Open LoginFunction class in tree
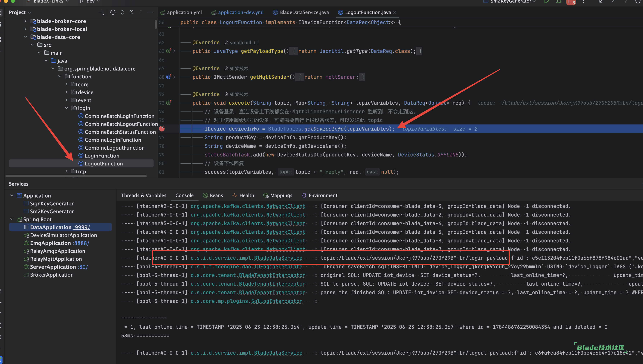 tap(99, 156)
